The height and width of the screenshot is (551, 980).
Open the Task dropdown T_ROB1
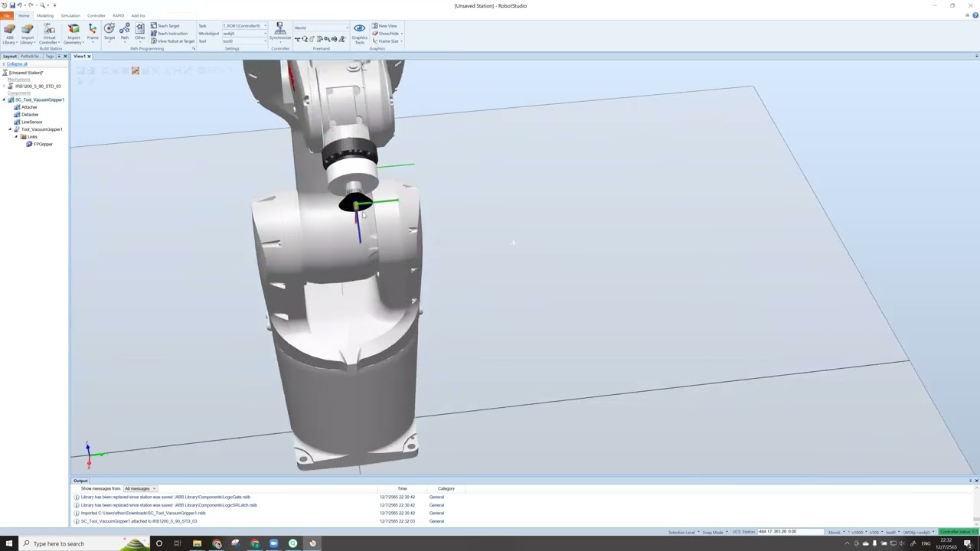pos(244,26)
